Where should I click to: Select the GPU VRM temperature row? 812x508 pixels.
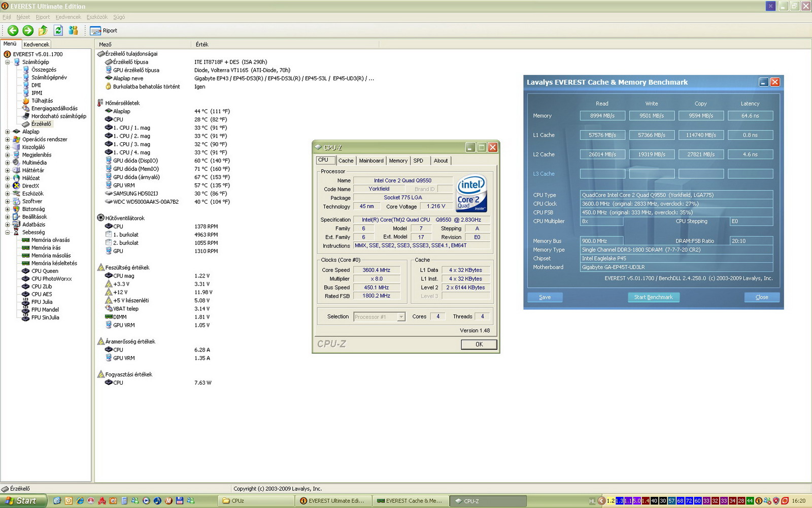[x=167, y=185]
